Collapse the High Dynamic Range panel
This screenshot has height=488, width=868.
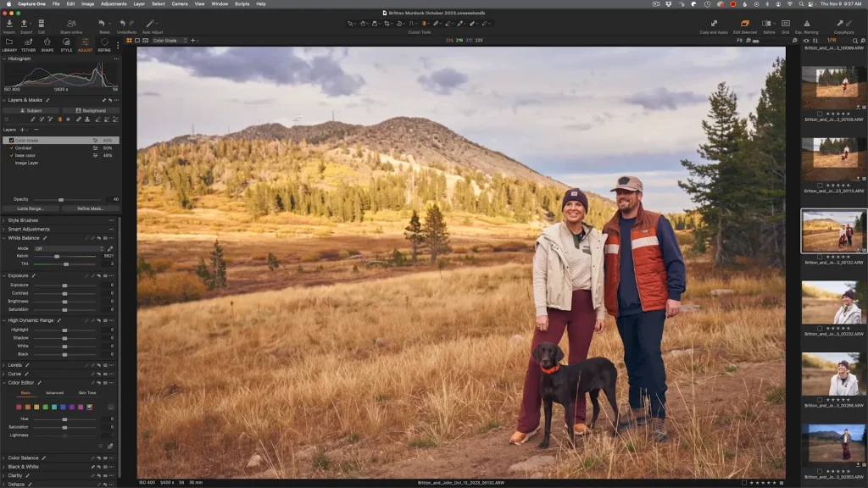point(4,320)
